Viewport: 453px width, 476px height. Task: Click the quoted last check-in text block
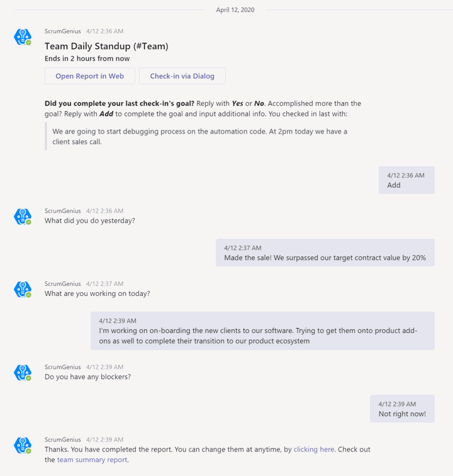(x=199, y=137)
